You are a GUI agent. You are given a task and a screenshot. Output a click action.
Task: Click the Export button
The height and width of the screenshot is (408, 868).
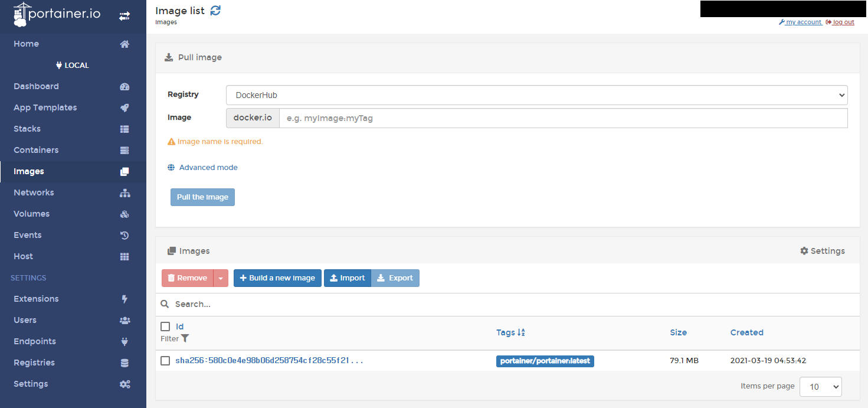395,278
